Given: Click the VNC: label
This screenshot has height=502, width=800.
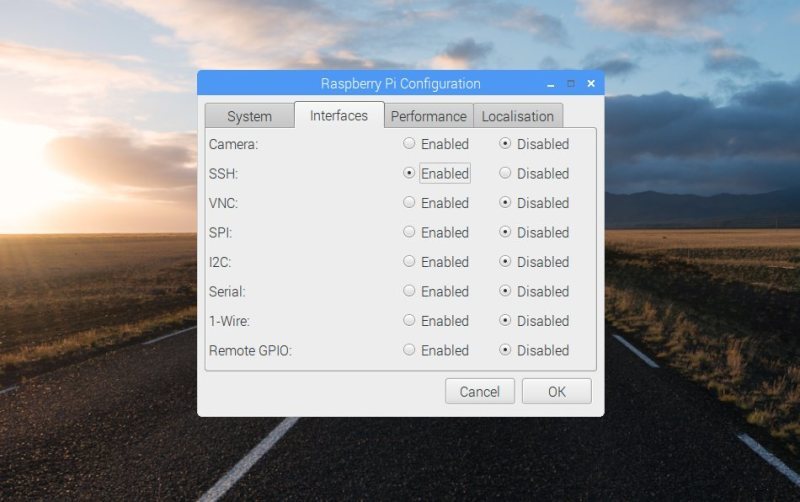Looking at the screenshot, I should point(223,204).
